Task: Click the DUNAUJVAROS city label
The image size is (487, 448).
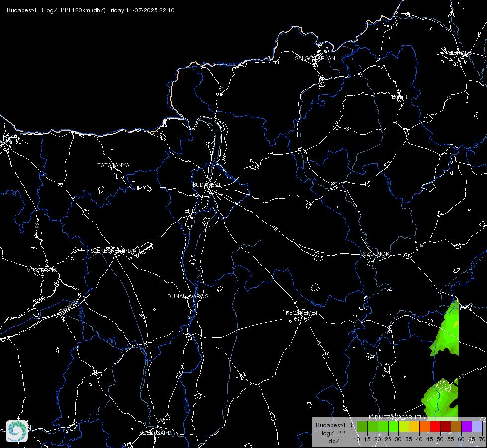Action: coord(188,296)
